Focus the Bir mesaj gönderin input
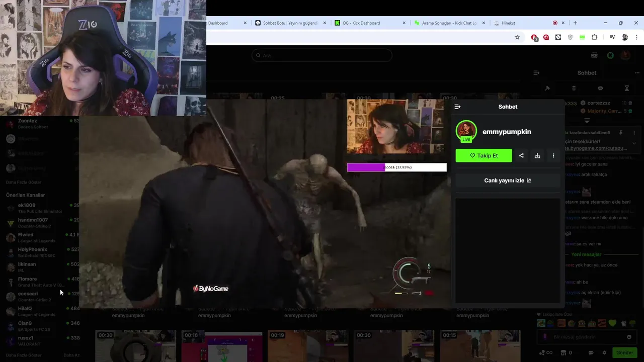This screenshot has width=644, height=362. coord(587,337)
